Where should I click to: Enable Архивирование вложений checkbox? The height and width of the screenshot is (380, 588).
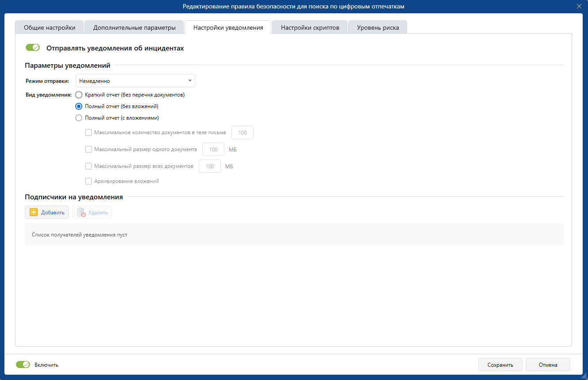point(88,181)
